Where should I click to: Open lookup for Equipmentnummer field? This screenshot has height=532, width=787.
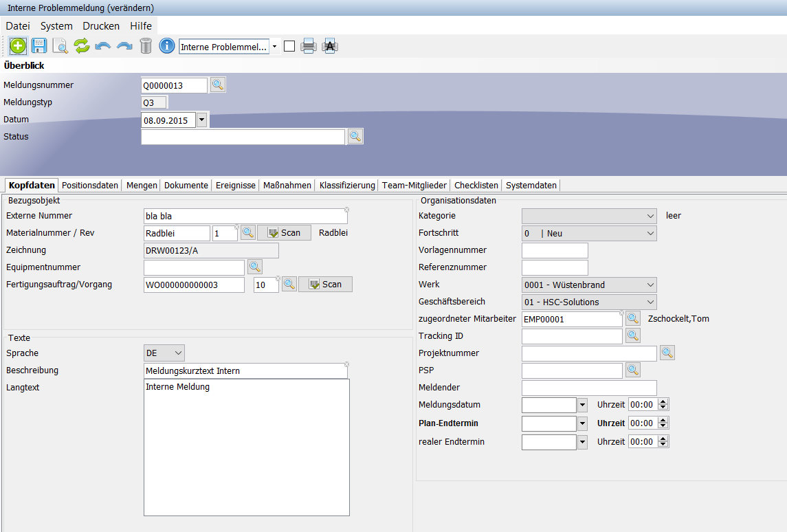pos(255,267)
